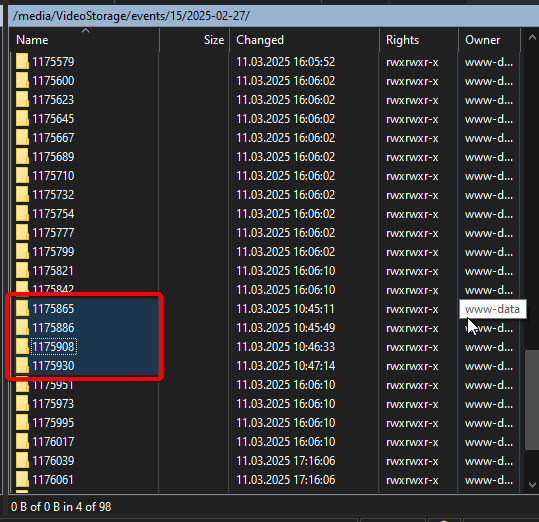The width and height of the screenshot is (539, 522).
Task: Click the www-data tooltip label
Action: coord(493,309)
